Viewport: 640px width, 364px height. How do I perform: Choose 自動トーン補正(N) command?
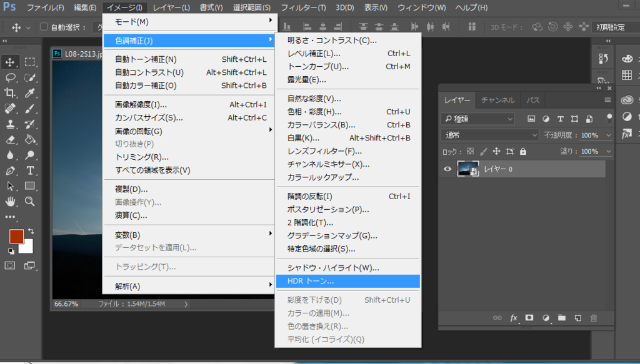189,59
